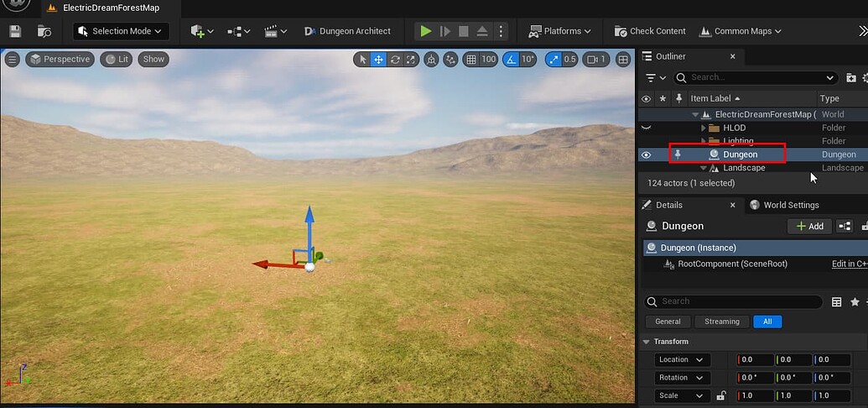
Task: Expand the Platforms dropdown
Action: pyautogui.click(x=559, y=31)
